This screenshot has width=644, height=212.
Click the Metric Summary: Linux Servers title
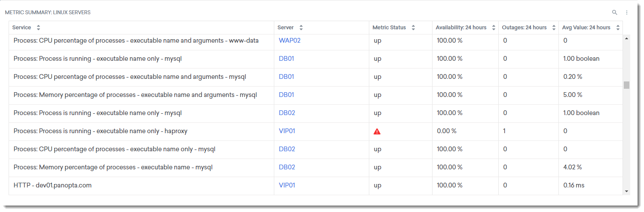pos(48,12)
